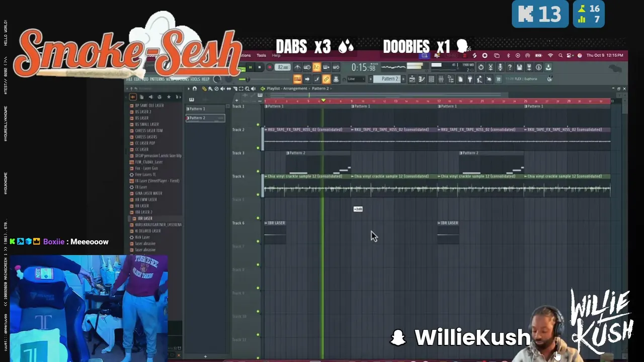Arm the red record button
The width and height of the screenshot is (644, 362).
pos(269,67)
